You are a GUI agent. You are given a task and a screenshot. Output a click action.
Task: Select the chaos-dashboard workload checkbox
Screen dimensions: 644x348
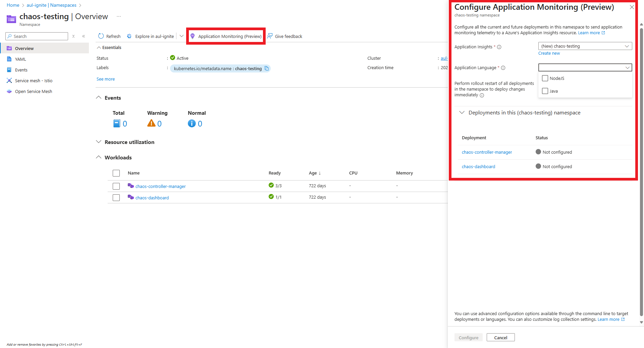(x=116, y=198)
